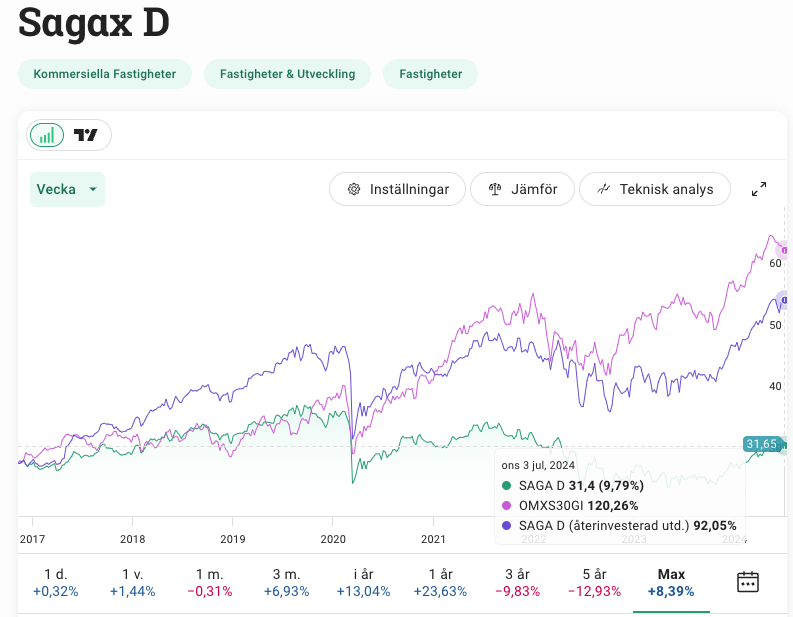This screenshot has height=617, width=793.
Task: Select the 1 v. time period
Action: coord(132,582)
